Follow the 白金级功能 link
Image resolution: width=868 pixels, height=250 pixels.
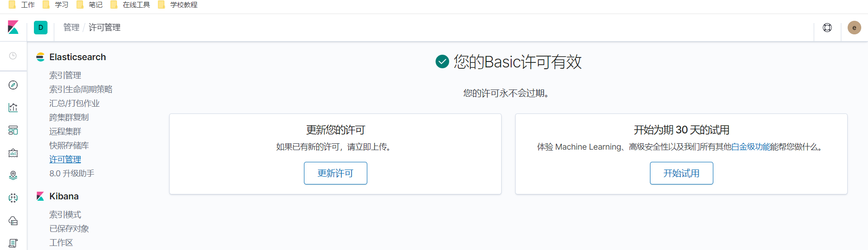point(751,147)
